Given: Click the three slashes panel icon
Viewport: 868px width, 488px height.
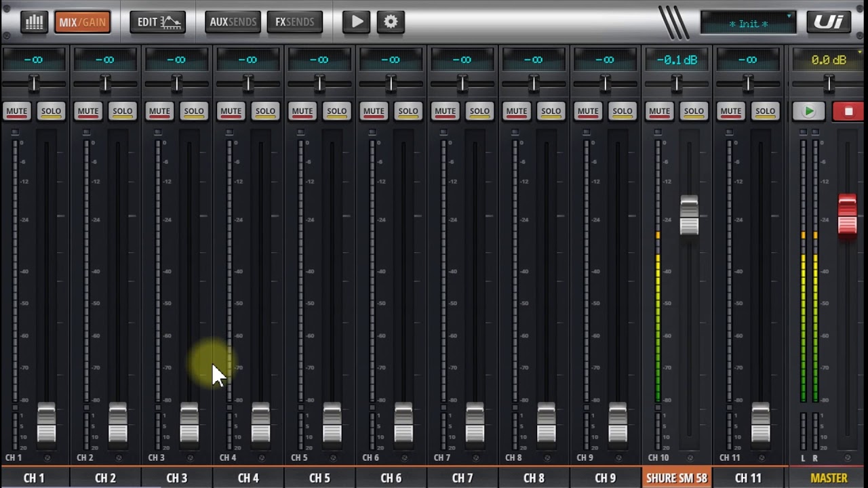Looking at the screenshot, I should (675, 22).
